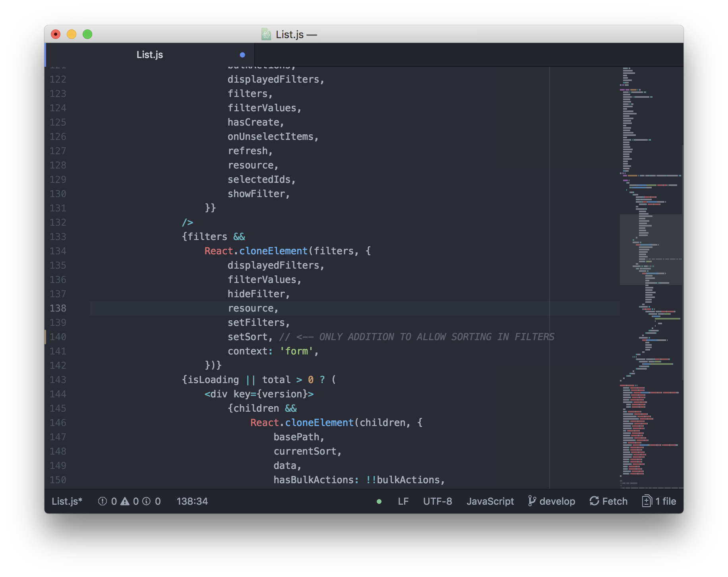Open the UTF-8 encoding selector
Image resolution: width=728 pixels, height=577 pixels.
[437, 501]
